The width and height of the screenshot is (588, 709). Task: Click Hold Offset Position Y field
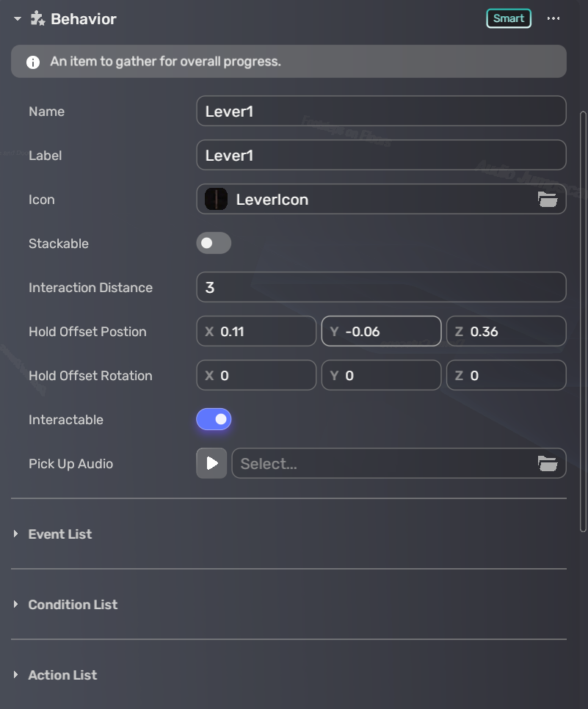coord(381,332)
